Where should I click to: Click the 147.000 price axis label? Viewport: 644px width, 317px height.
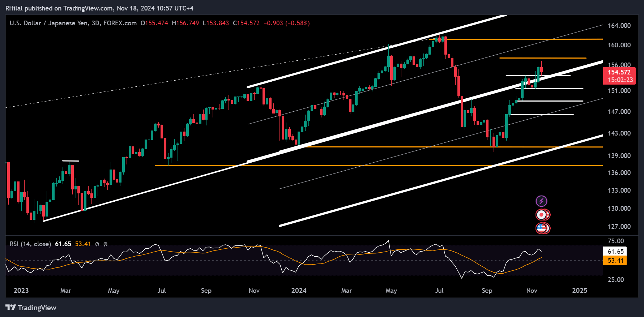[619, 112]
